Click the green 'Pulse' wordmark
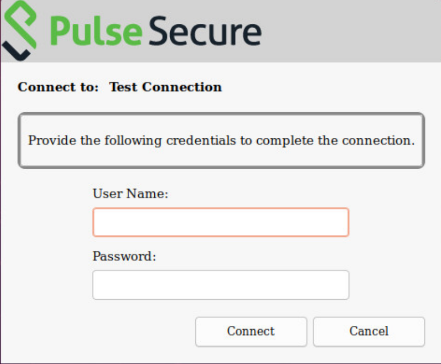 (96, 32)
